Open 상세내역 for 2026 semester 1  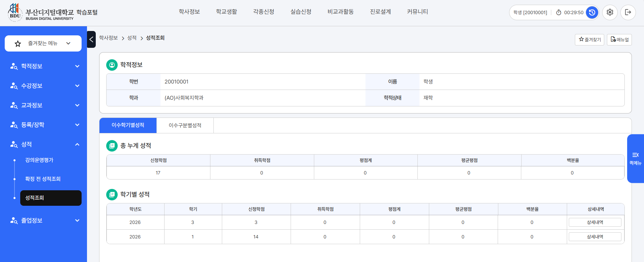(595, 237)
